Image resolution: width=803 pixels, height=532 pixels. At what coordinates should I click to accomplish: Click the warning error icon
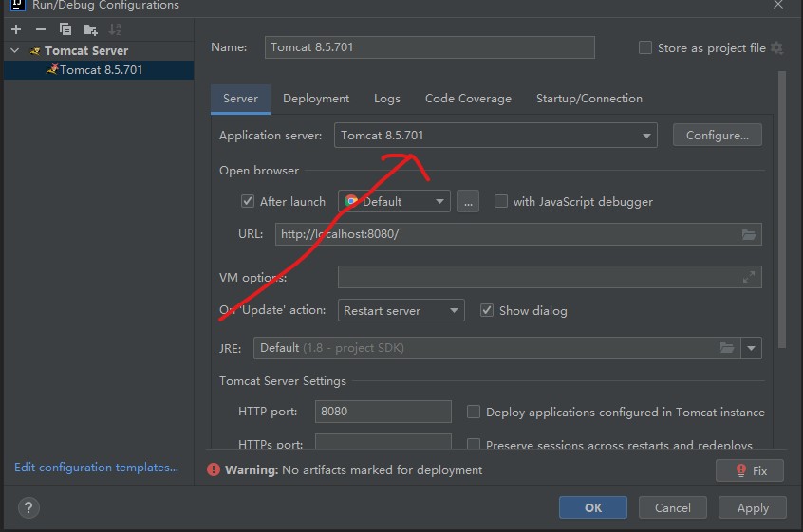pyautogui.click(x=214, y=469)
